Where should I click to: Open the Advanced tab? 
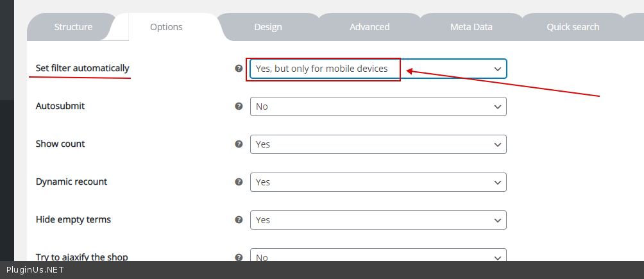(x=369, y=27)
